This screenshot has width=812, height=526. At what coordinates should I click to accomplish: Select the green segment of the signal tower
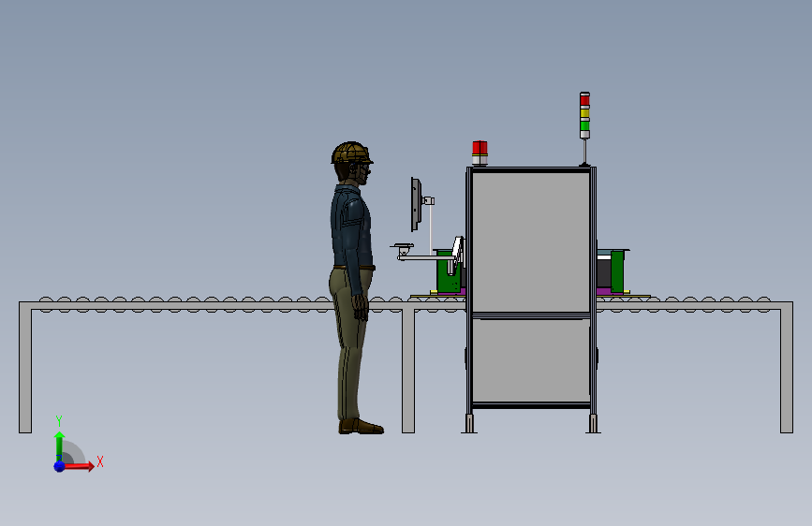pyautogui.click(x=584, y=125)
